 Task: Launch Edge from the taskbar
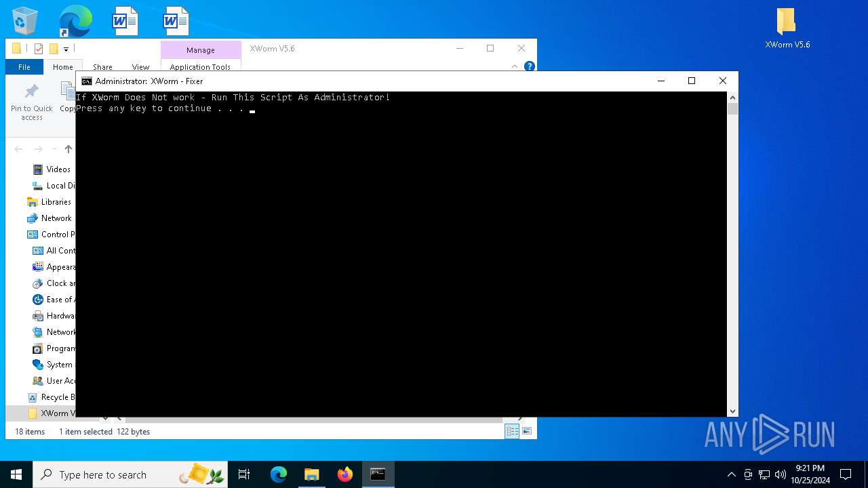(279, 474)
